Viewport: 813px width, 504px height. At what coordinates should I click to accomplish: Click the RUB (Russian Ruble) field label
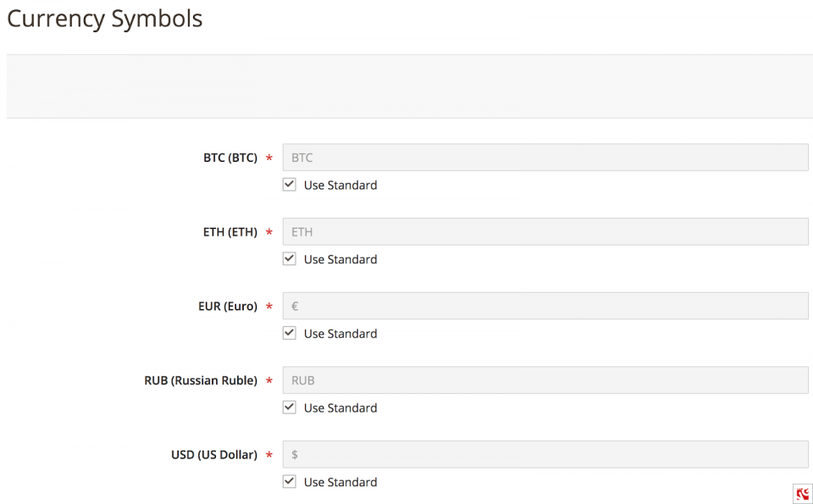click(x=201, y=380)
